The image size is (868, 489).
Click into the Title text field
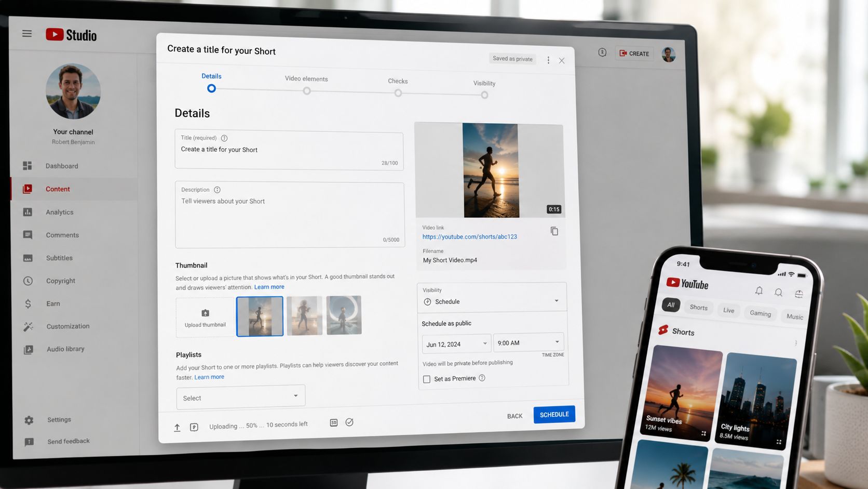(x=289, y=150)
